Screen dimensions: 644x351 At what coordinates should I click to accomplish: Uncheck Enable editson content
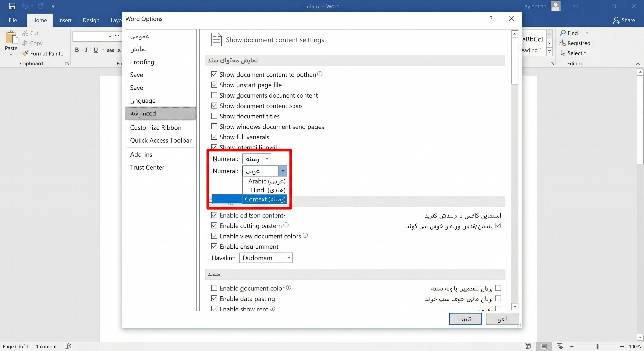pyautogui.click(x=214, y=215)
